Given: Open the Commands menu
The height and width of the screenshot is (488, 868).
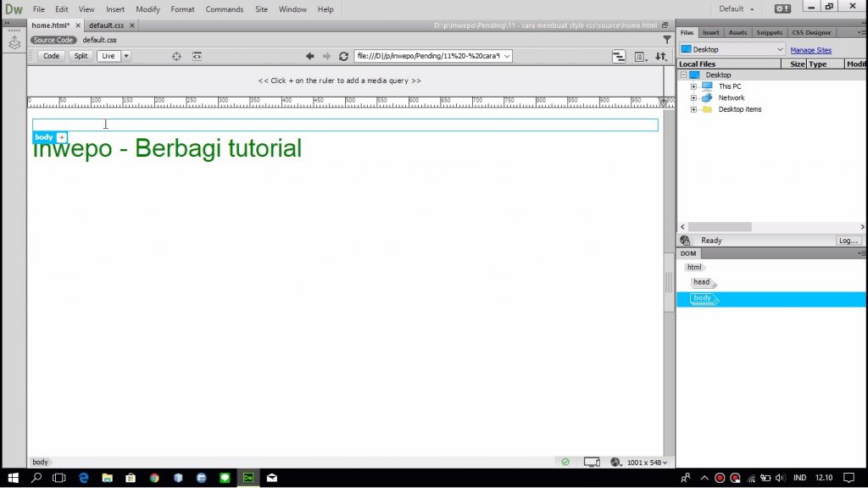Looking at the screenshot, I should click(224, 9).
